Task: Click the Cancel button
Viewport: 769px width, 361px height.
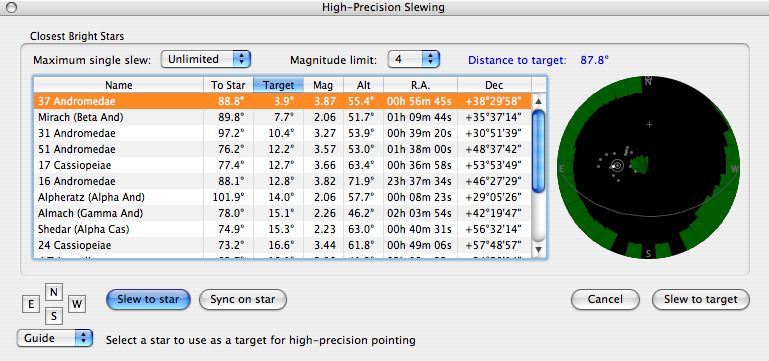Action: click(605, 299)
